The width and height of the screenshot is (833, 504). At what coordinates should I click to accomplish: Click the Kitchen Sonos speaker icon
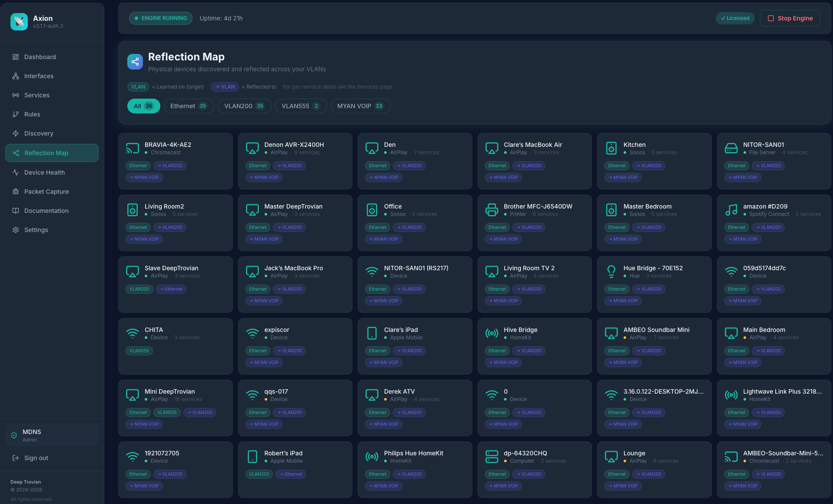click(611, 148)
